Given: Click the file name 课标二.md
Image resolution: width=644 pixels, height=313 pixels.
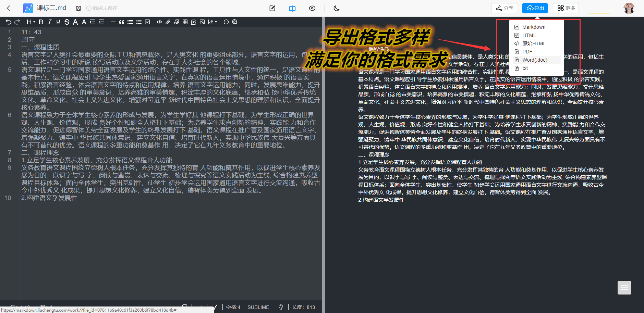Looking at the screenshot, I should point(51,8).
